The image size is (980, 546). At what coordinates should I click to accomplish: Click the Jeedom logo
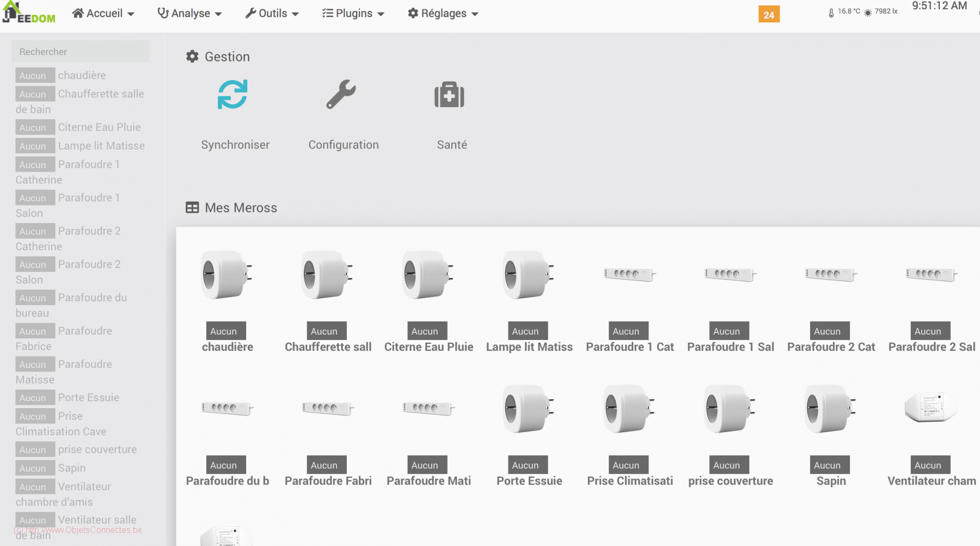pyautogui.click(x=29, y=13)
